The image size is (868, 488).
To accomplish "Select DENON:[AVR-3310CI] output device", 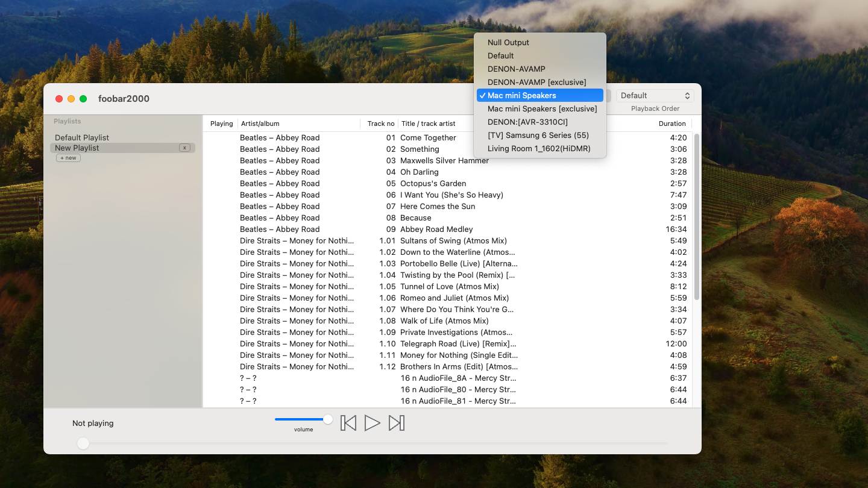I will click(540, 122).
